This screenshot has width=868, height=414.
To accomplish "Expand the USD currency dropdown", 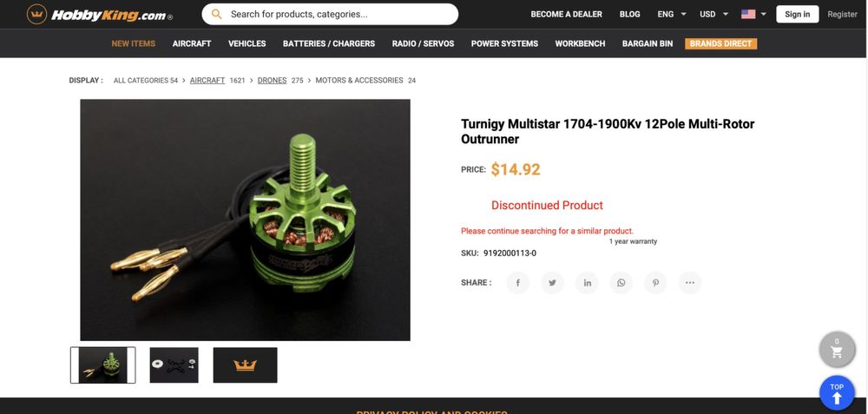I will click(713, 15).
